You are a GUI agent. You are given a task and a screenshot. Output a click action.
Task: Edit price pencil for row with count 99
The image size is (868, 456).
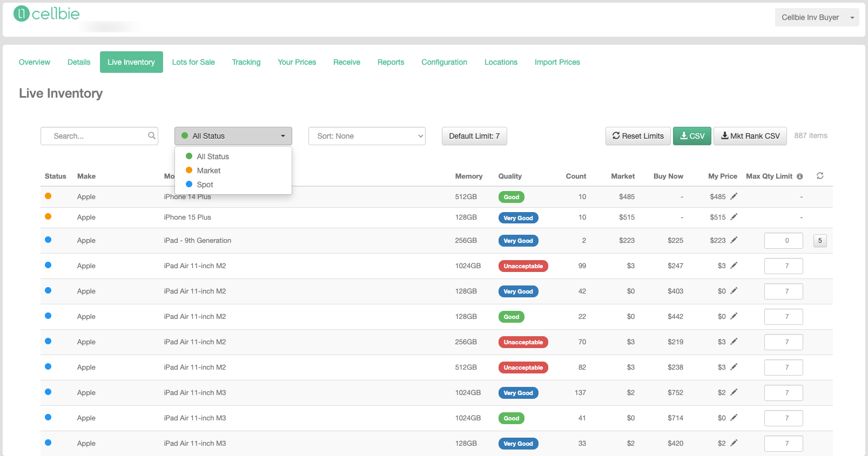(734, 266)
